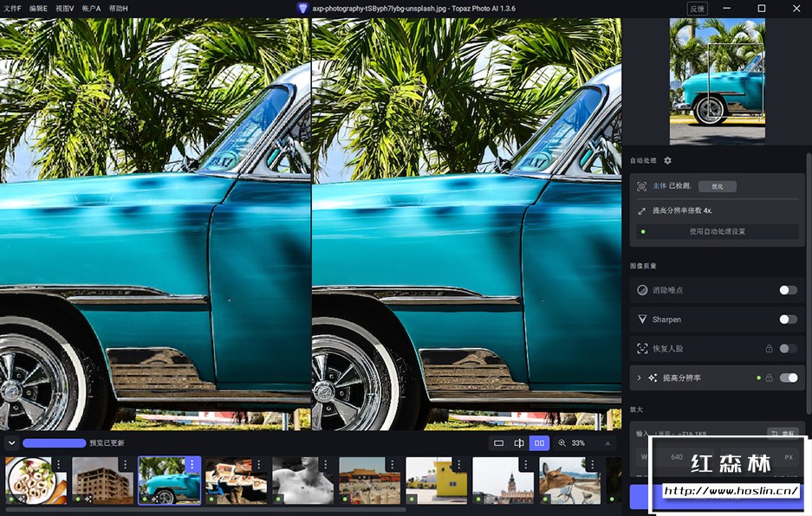Toggle the 恢复人脸 switch
Screen dimensions: 812x516
pos(789,348)
